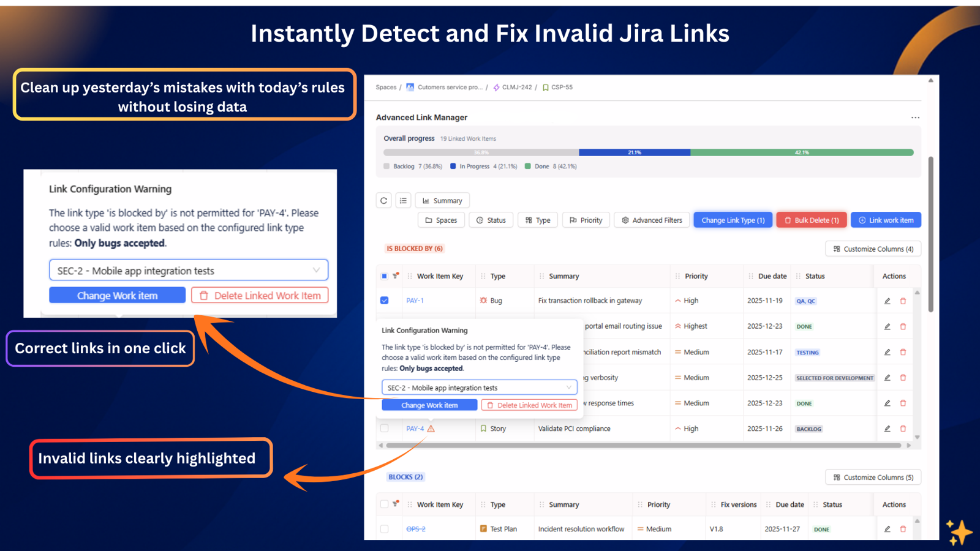Edit the row with Highest priority
The height and width of the screenshot is (551, 980).
887,326
